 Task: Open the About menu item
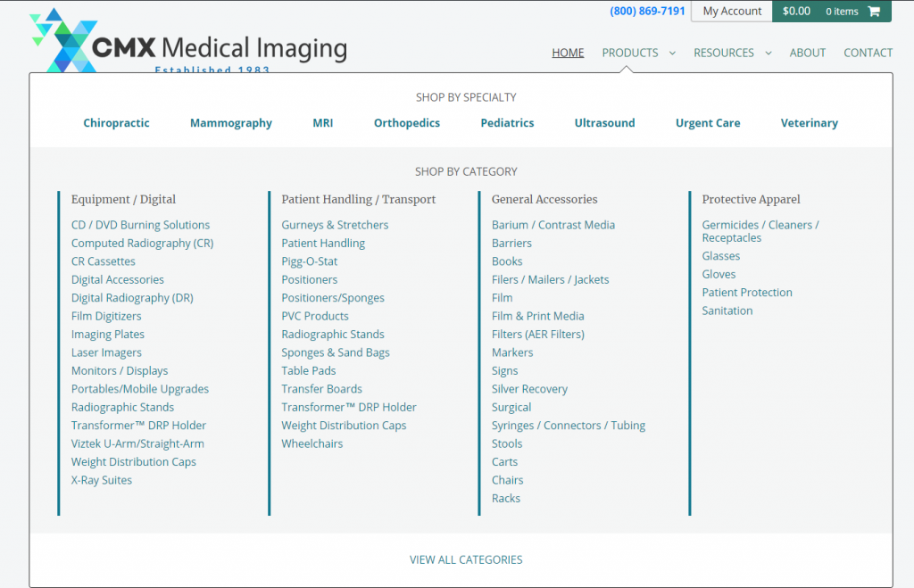(x=807, y=53)
